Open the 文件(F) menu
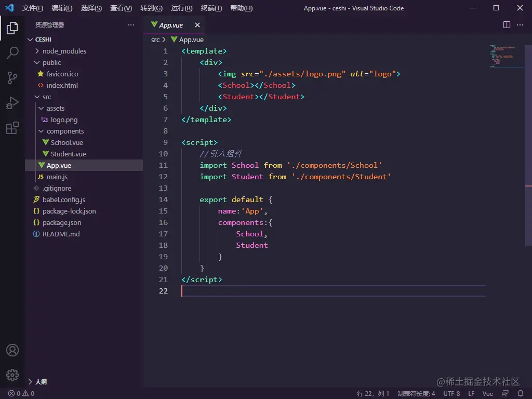Screen dimensions: 532x399 pyautogui.click(x=33, y=8)
